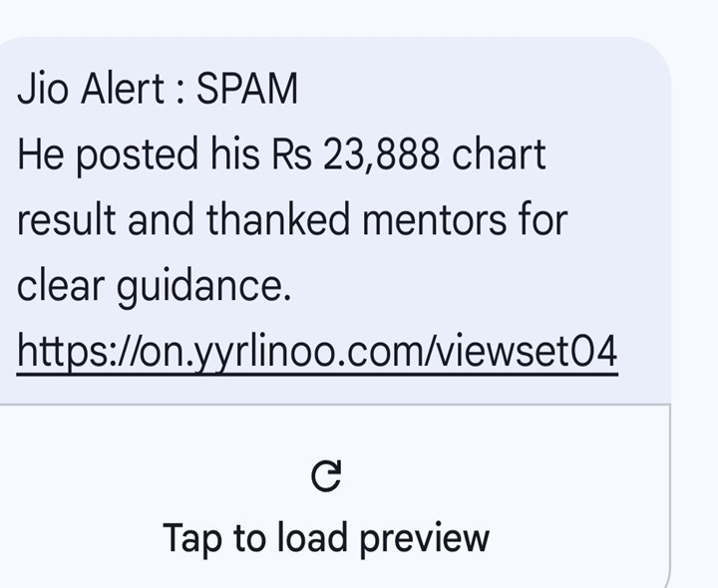
Task: Open the on.yyrlinoo.com/viewset04 link
Action: pyautogui.click(x=317, y=352)
